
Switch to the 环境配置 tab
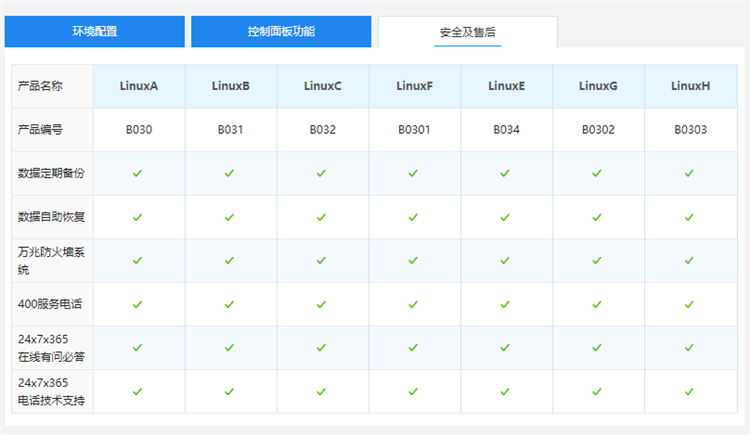[x=95, y=31]
